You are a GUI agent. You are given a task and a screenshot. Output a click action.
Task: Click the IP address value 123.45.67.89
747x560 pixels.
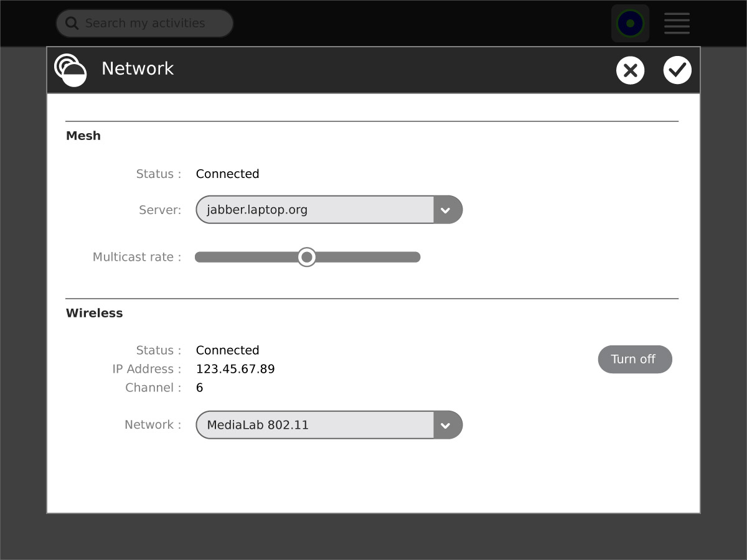click(x=235, y=369)
